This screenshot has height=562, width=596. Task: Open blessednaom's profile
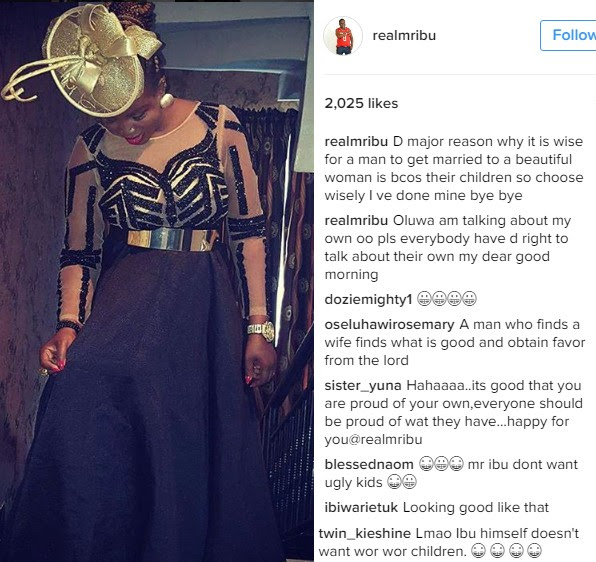click(369, 464)
